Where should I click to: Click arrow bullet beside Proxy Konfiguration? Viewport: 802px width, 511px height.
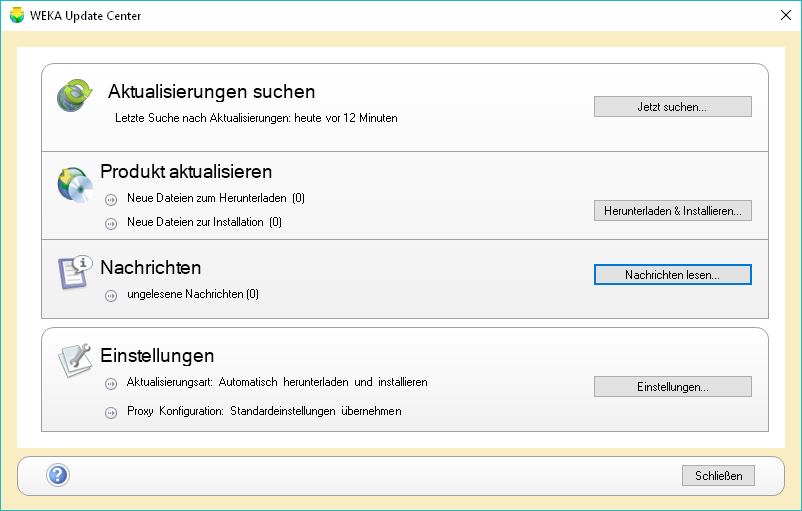(x=111, y=412)
